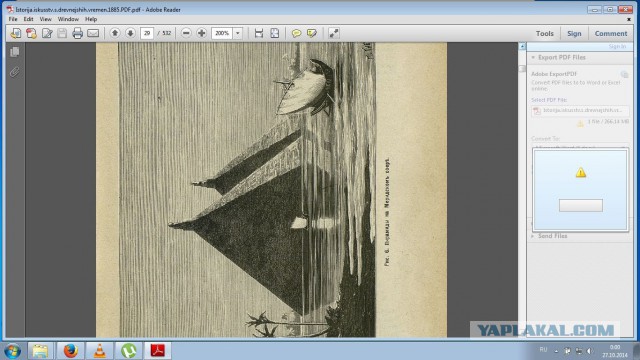Screen dimensions: 640x360
Task: Open the zoom level dropdown arrow
Action: [x=238, y=33]
